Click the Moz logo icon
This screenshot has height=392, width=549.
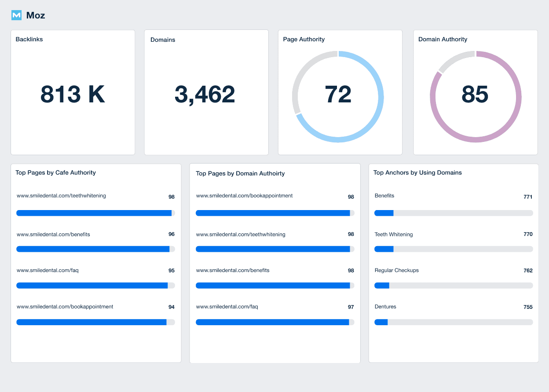coord(16,15)
